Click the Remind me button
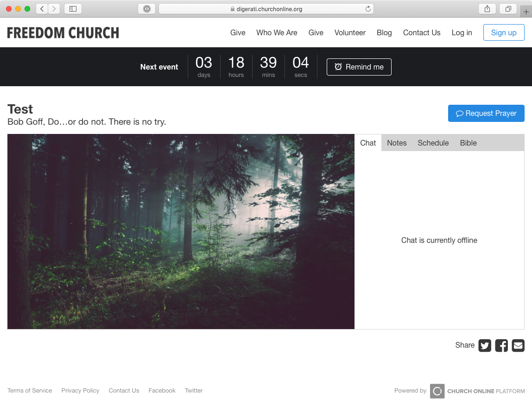The image size is (532, 406). click(359, 67)
